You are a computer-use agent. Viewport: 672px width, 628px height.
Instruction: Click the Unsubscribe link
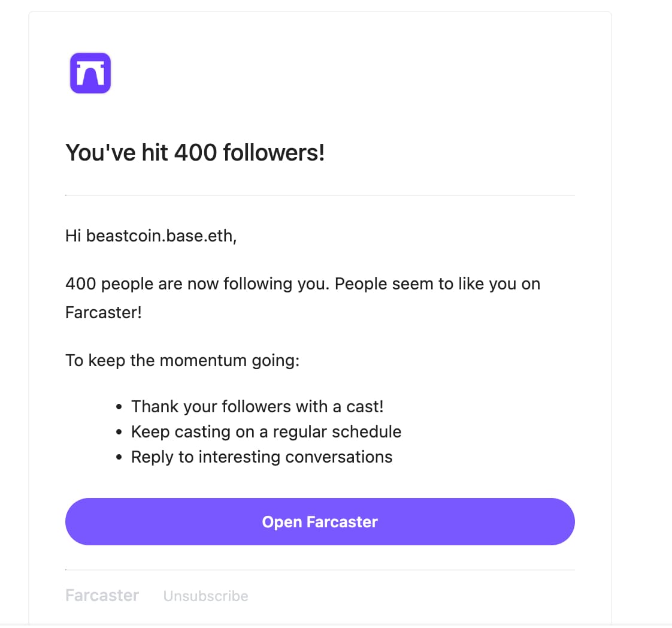coord(205,596)
